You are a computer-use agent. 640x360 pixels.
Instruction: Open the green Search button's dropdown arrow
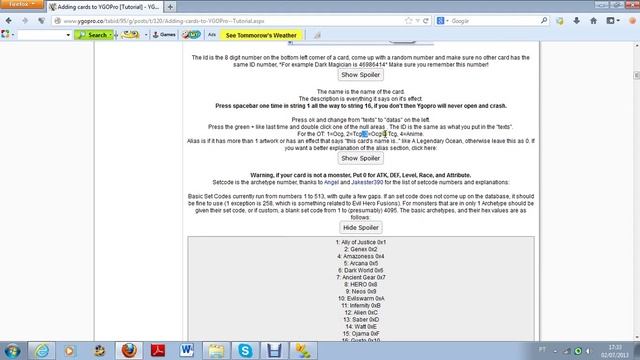pos(110,35)
